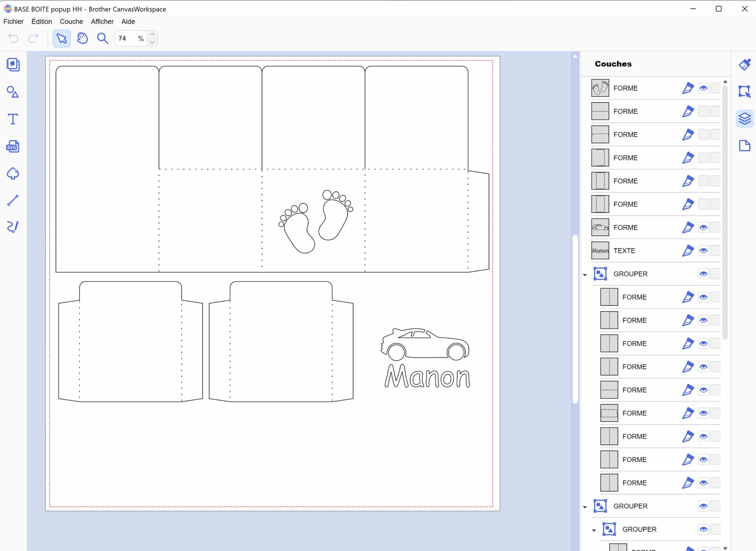Collapse the nested GROUPER subgroup
The width and height of the screenshot is (756, 551).
tap(594, 530)
